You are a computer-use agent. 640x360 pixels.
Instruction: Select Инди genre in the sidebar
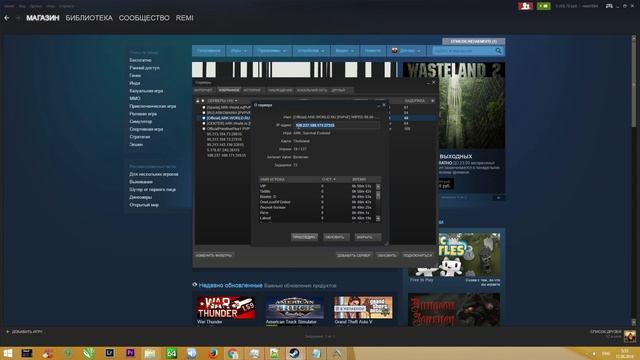click(x=135, y=83)
